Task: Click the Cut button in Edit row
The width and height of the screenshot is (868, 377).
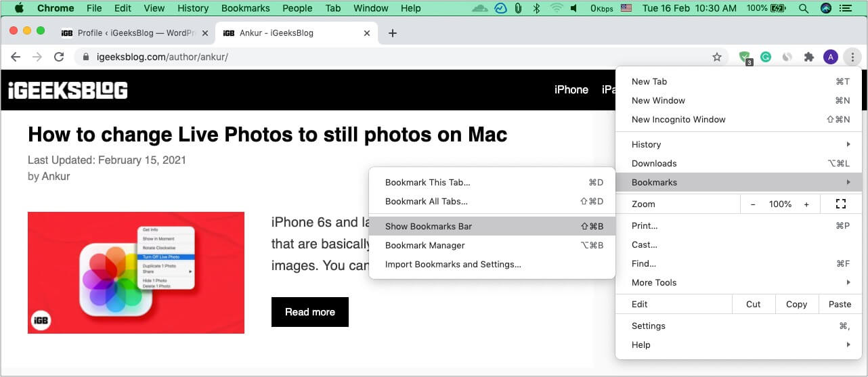Action: tap(754, 304)
